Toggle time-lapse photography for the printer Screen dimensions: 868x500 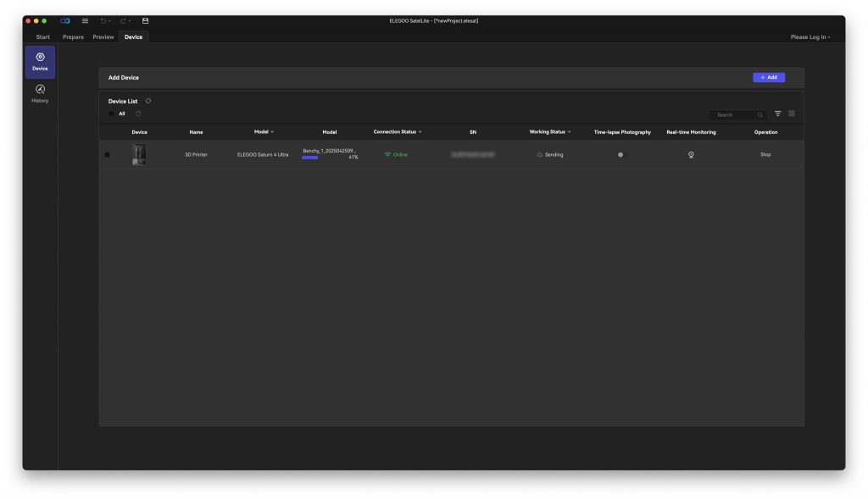pyautogui.click(x=620, y=154)
